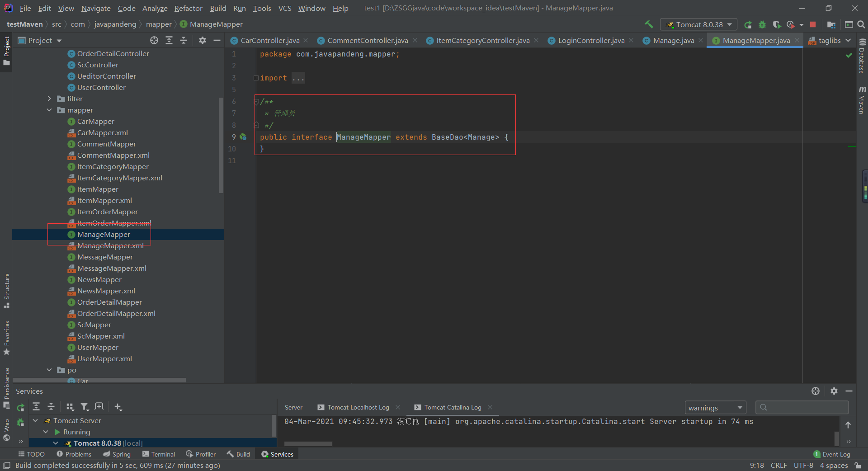This screenshot has width=868, height=471.
Task: Expand the filter folder in project tree
Action: [50, 99]
